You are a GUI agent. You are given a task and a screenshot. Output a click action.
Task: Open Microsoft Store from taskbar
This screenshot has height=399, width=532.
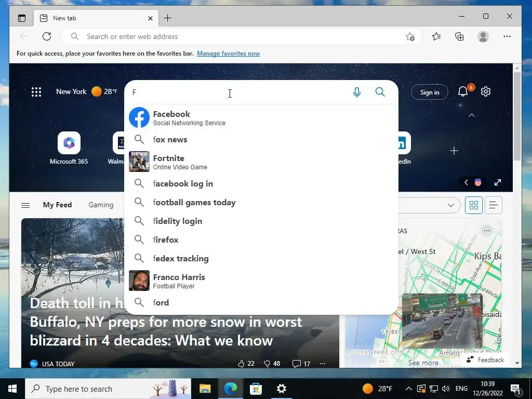point(256,389)
